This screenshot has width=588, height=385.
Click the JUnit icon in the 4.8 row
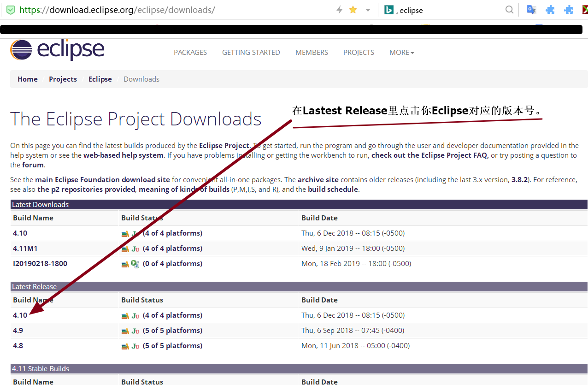pos(135,346)
